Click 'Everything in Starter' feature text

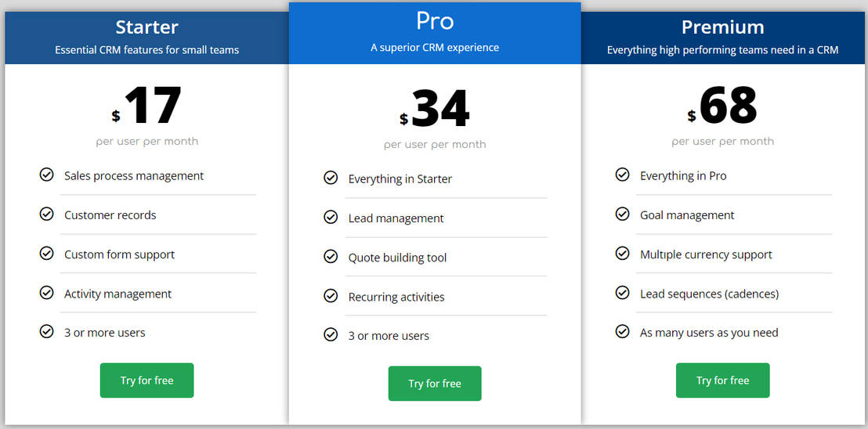pos(400,179)
